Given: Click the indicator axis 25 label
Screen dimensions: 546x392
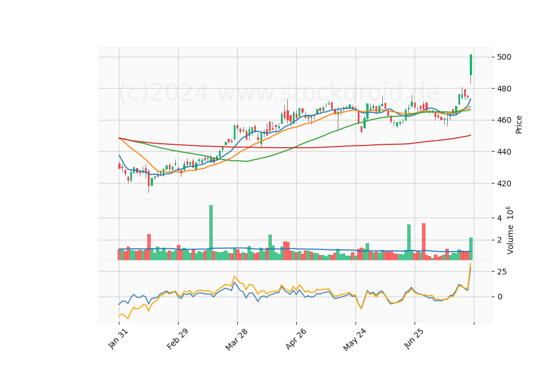Looking at the screenshot, I should [502, 272].
